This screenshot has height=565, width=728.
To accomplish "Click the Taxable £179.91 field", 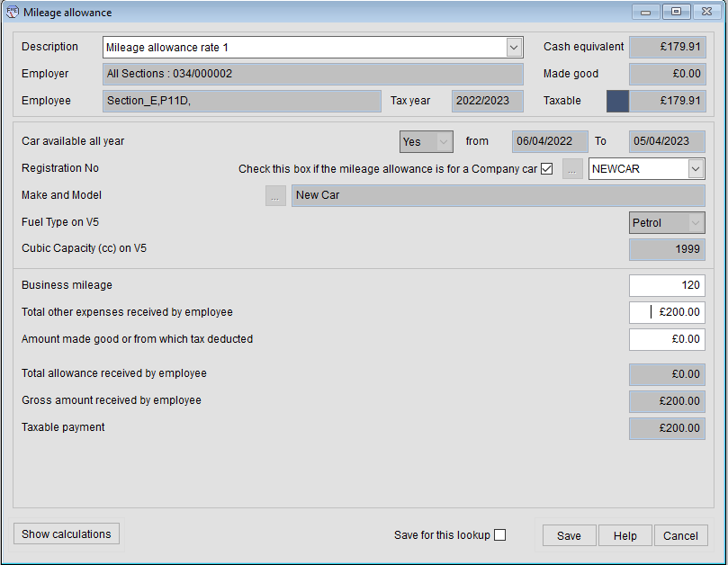I will (x=667, y=101).
